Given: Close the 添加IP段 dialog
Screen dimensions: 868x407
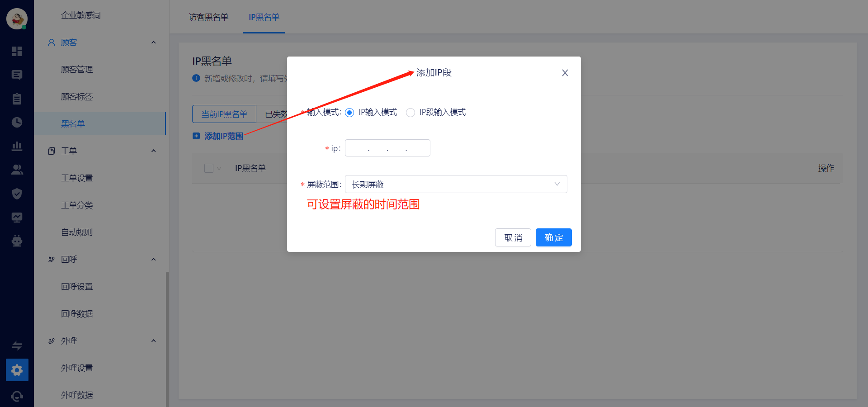Looking at the screenshot, I should [x=565, y=73].
